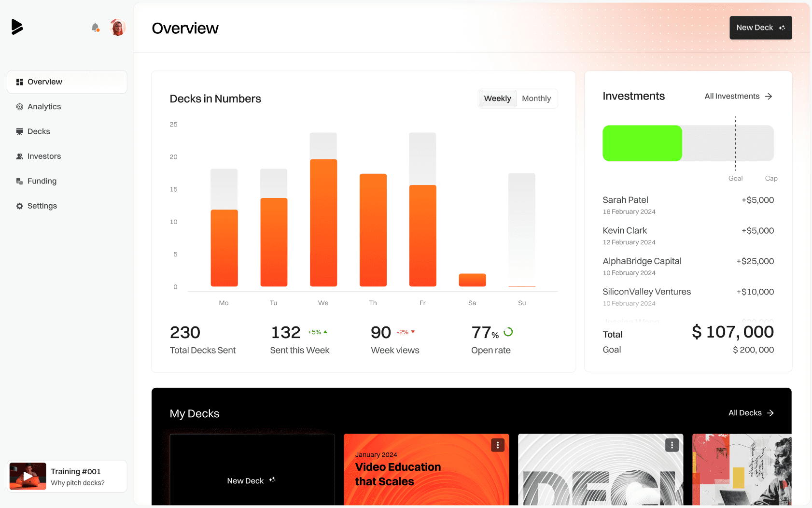Open options menu on Video Education deck
Image resolution: width=812 pixels, height=508 pixels.
pyautogui.click(x=497, y=445)
